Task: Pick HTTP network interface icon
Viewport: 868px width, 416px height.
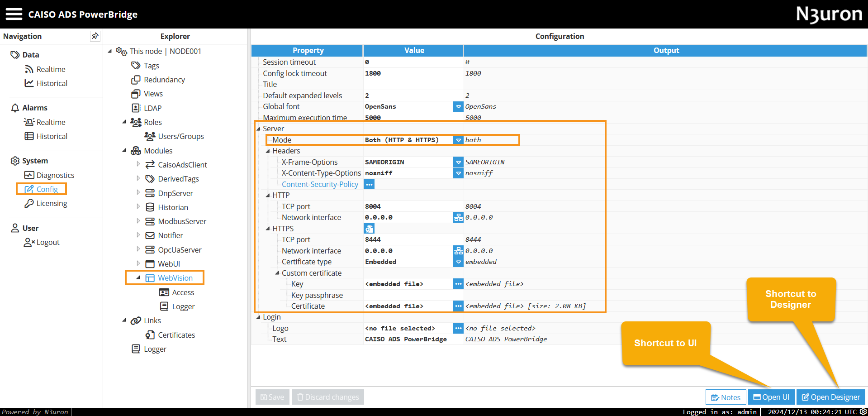Action: point(458,217)
